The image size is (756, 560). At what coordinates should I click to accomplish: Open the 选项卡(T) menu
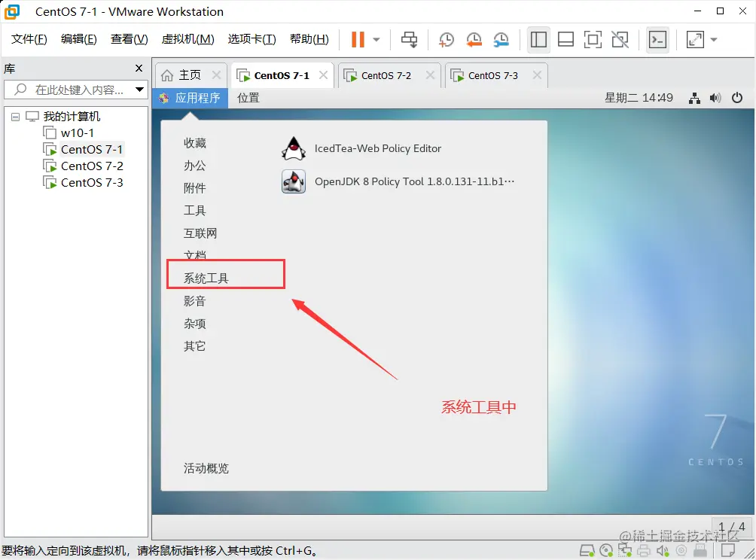(251, 39)
